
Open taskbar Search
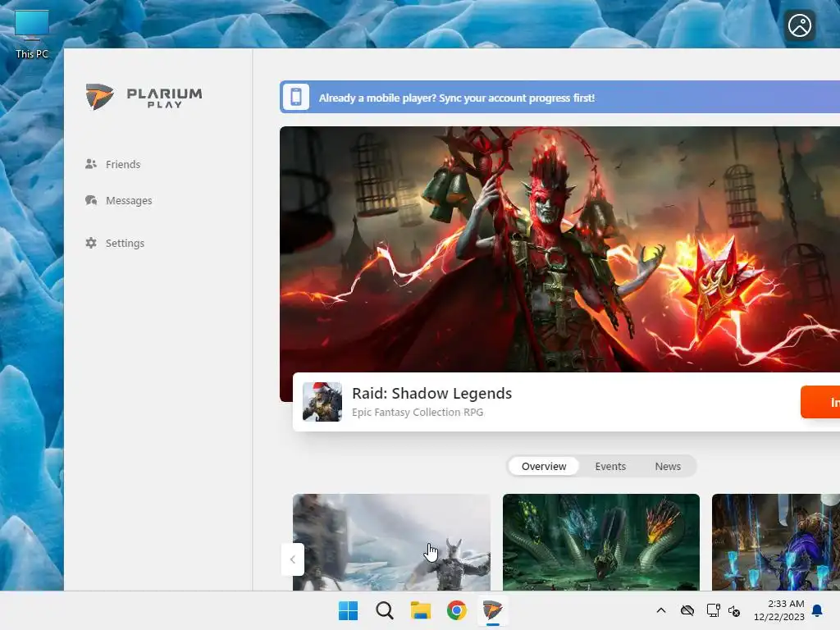point(384,610)
